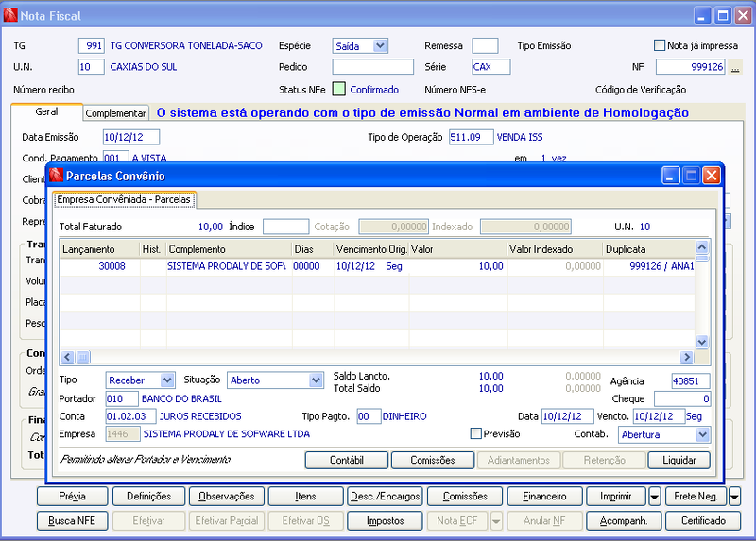Click the Liquidar button

tap(679, 460)
